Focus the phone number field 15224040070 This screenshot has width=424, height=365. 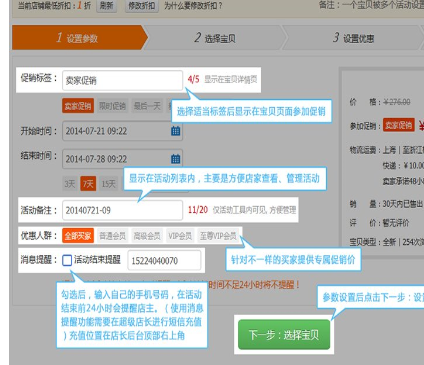[x=164, y=260]
